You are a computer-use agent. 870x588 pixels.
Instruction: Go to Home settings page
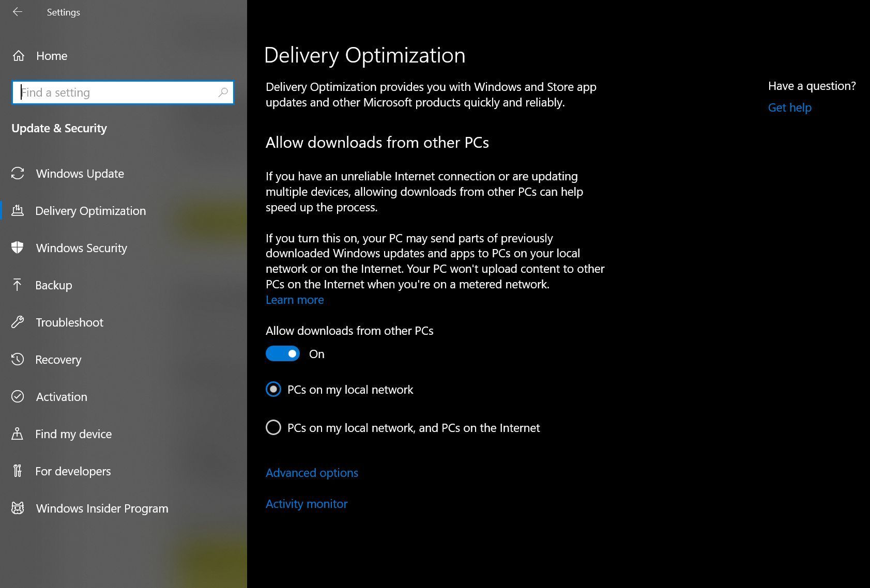[x=52, y=56]
